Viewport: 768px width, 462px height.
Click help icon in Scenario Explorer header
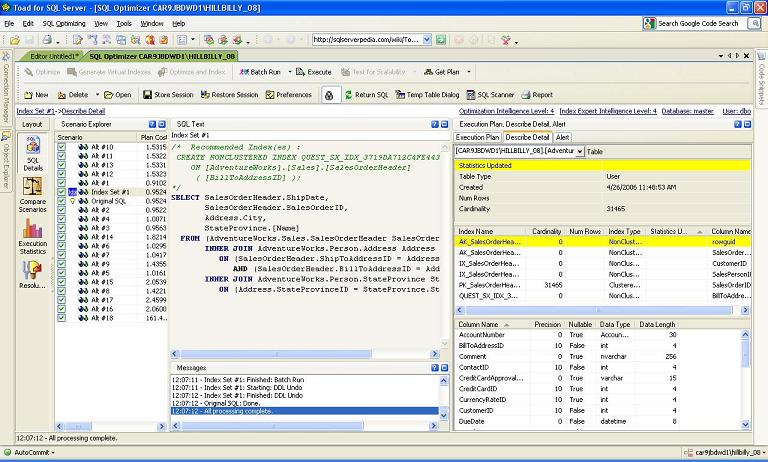click(x=152, y=124)
